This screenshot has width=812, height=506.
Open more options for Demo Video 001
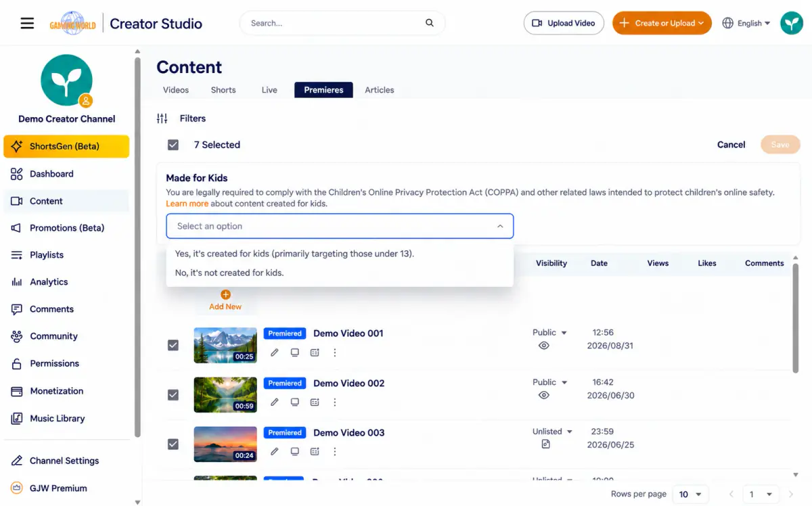coord(334,352)
